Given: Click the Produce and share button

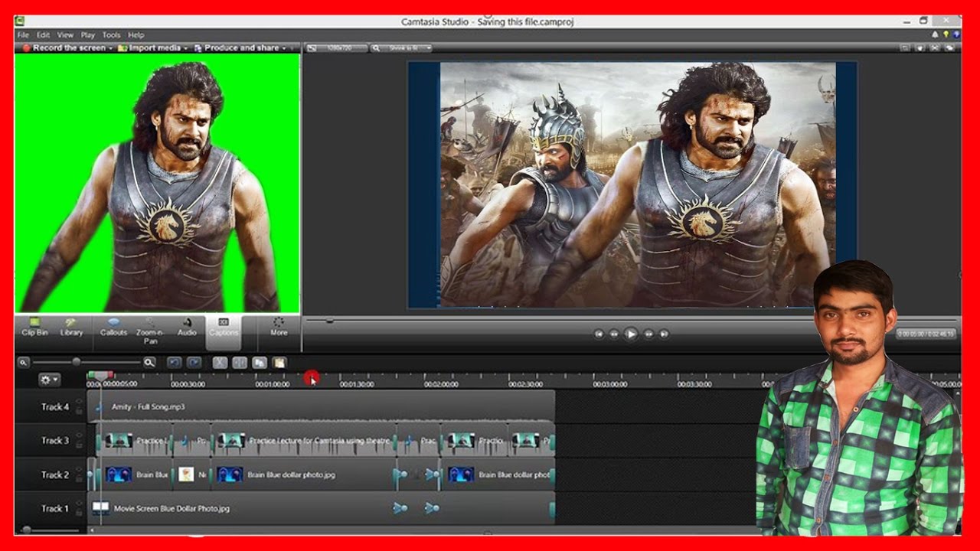Looking at the screenshot, I should [237, 48].
